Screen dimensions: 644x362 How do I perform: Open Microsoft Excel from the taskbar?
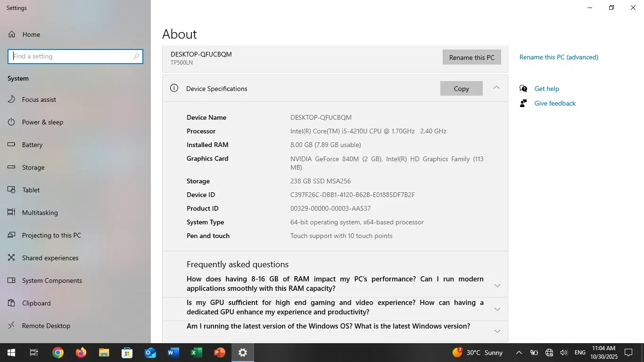coord(196,353)
